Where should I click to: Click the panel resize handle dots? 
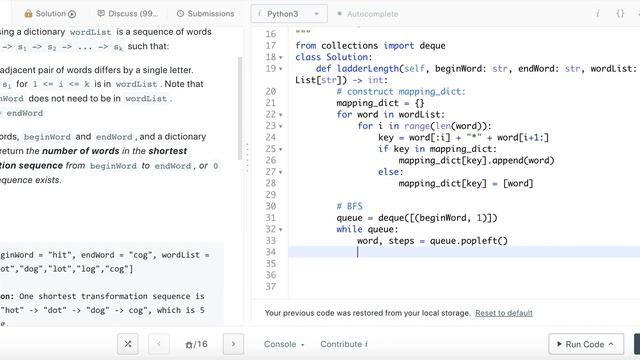pyautogui.click(x=247, y=157)
